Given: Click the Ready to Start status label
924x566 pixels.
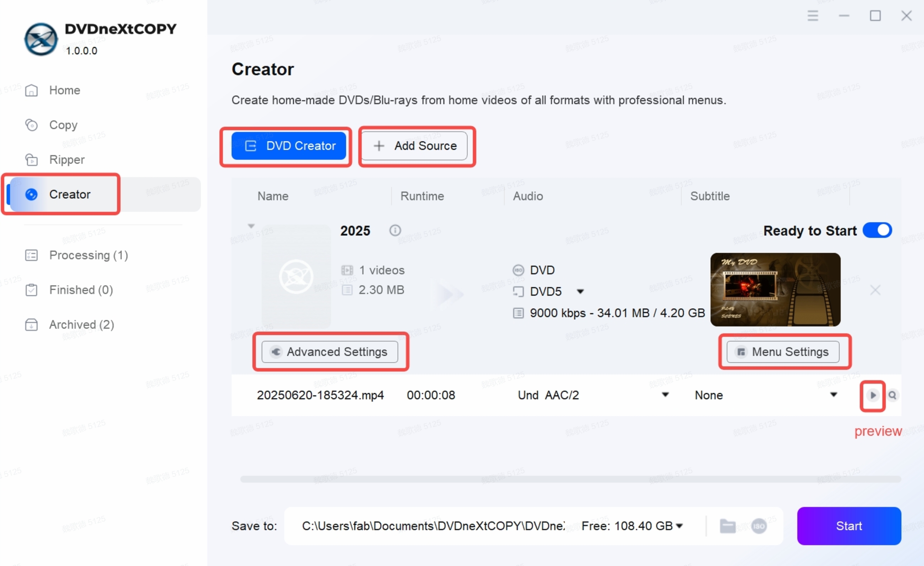Looking at the screenshot, I should click(x=810, y=230).
